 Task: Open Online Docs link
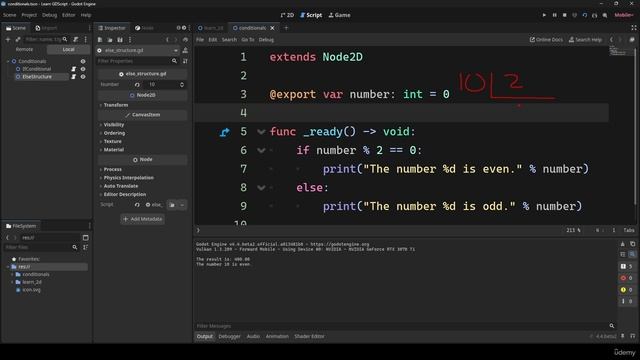click(x=546, y=40)
